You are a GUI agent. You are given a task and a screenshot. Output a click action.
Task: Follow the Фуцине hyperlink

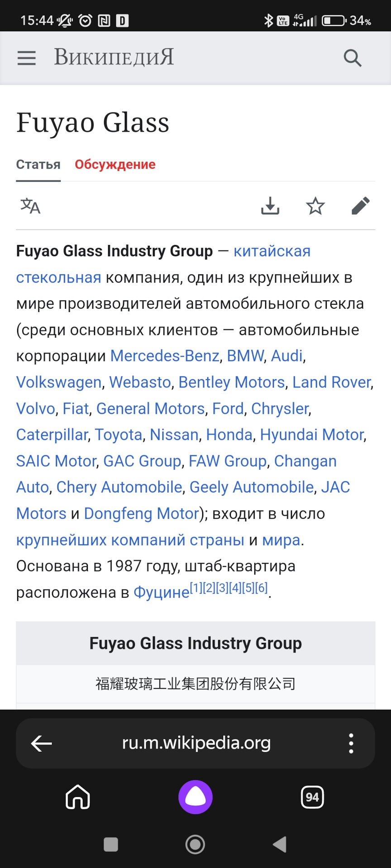161,592
